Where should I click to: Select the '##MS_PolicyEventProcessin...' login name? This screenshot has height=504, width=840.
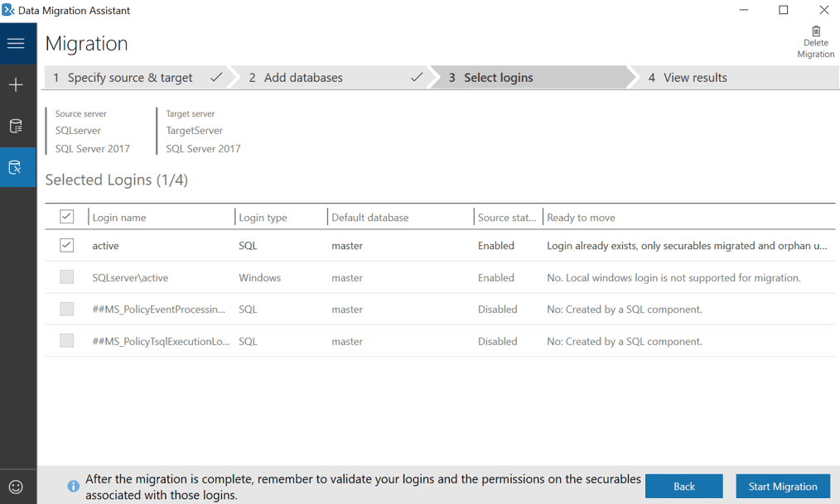coord(158,310)
